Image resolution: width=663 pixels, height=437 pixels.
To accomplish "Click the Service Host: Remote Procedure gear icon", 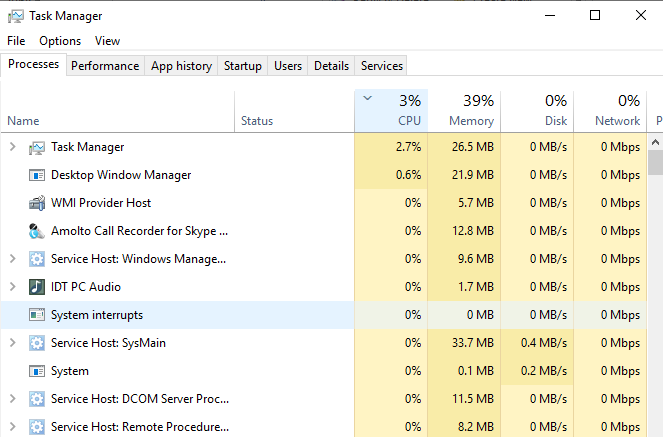I will 37,427.
